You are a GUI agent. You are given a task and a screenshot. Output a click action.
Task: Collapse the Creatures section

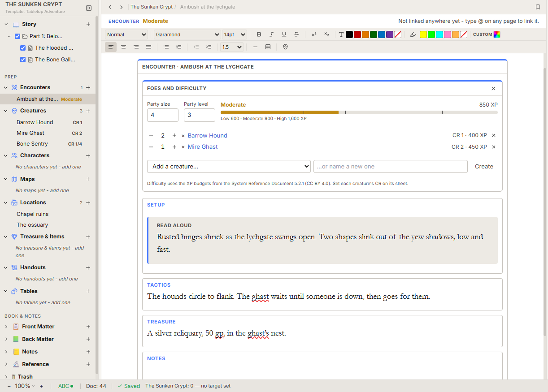(x=6, y=111)
